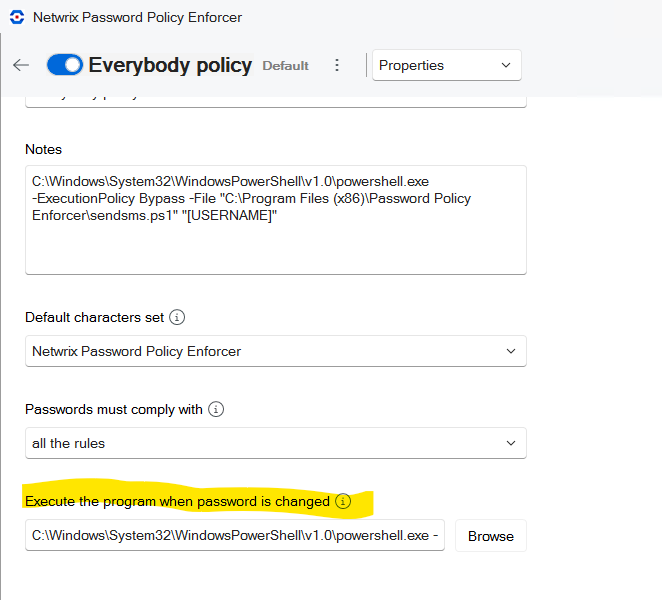Click the powershell.exe program path field
This screenshot has width=662, height=600.
(235, 536)
